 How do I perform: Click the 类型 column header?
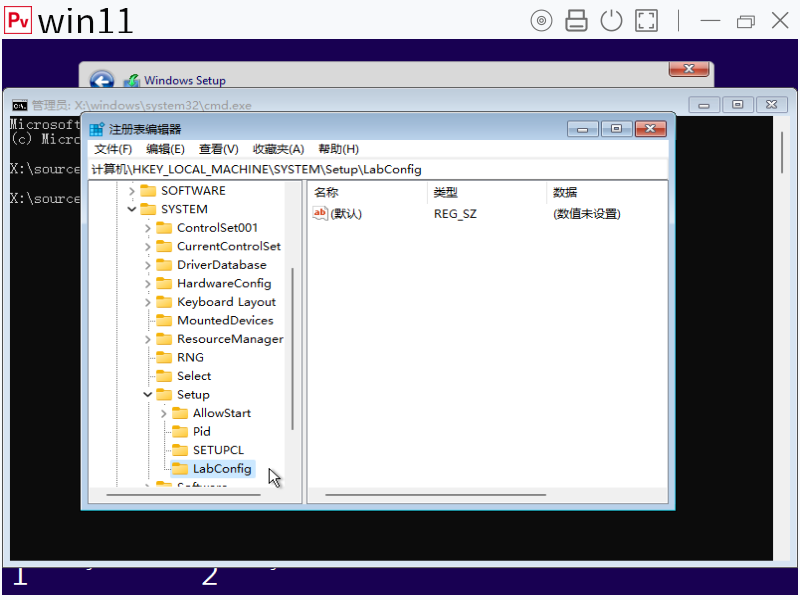[x=487, y=193]
